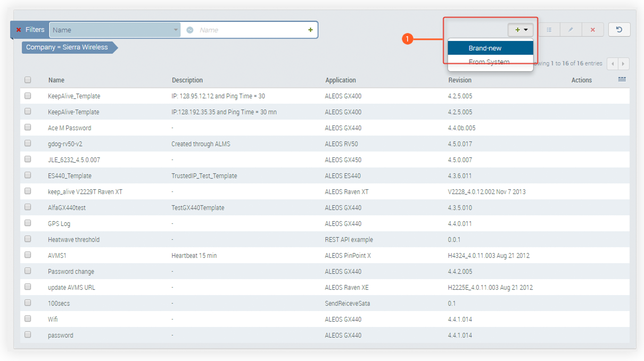Viewport: 644px width, 361px height.
Task: Open the column chooser grid icon
Action: (622, 79)
